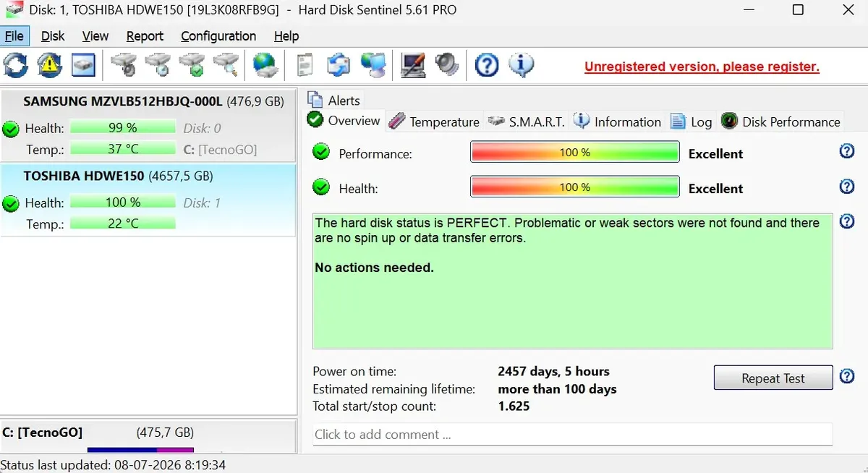
Task: Click the Toshiba 100 % health bar
Action: pyautogui.click(x=122, y=203)
